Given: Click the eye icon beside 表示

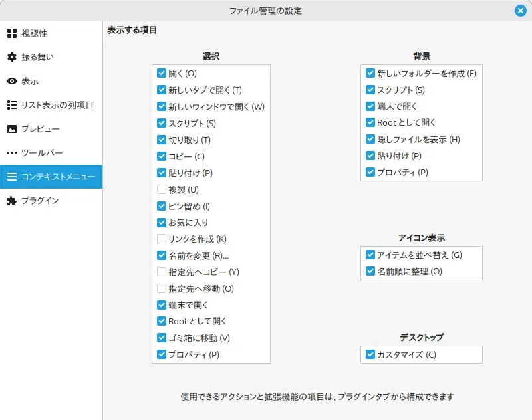Looking at the screenshot, I should [12, 81].
